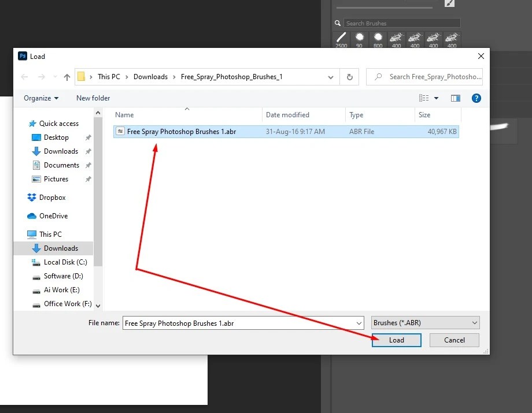Screen dimensions: 532x413
Task: Click This PC in the address bar breadcrumb
Action: (109, 76)
